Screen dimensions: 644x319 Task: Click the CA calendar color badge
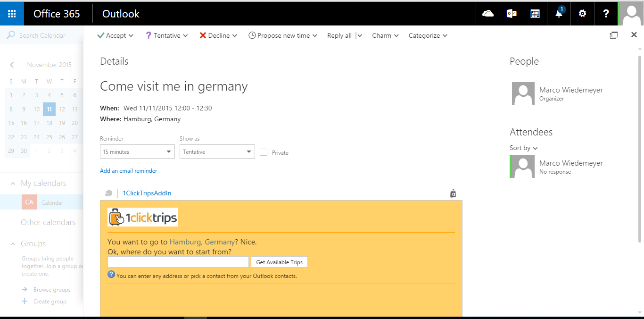29,202
